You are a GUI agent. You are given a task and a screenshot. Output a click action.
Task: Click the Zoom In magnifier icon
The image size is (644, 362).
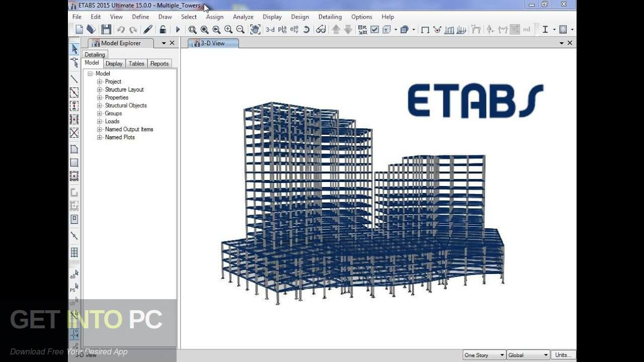(x=228, y=30)
